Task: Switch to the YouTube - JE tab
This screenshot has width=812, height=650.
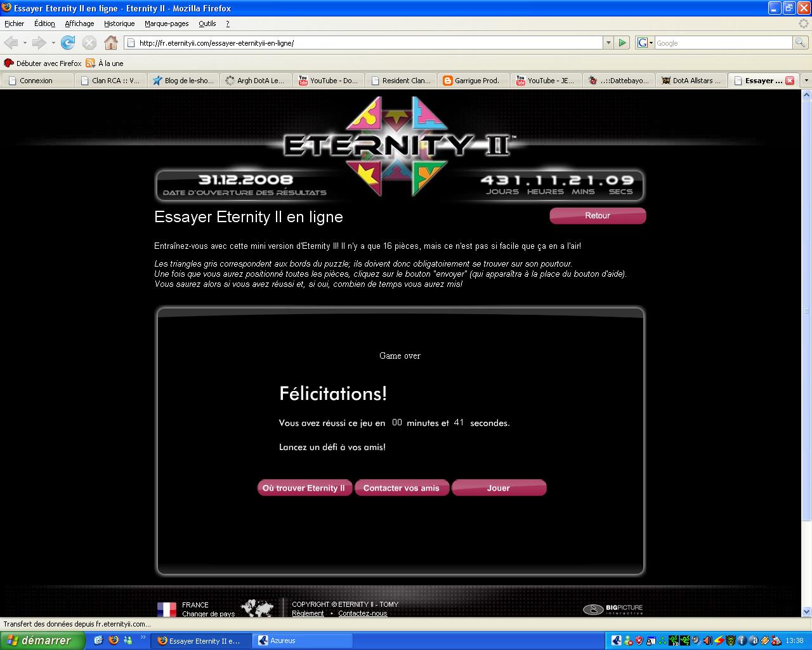Action: 547,81
